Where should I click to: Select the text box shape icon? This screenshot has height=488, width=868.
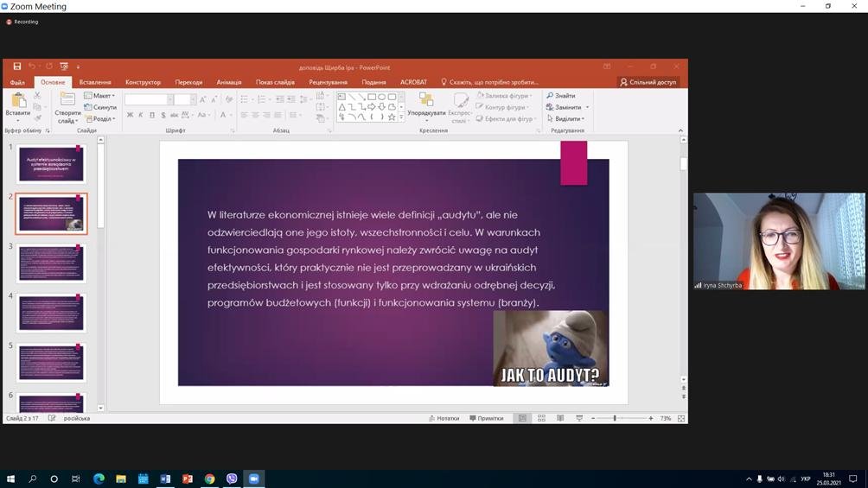pyautogui.click(x=341, y=97)
